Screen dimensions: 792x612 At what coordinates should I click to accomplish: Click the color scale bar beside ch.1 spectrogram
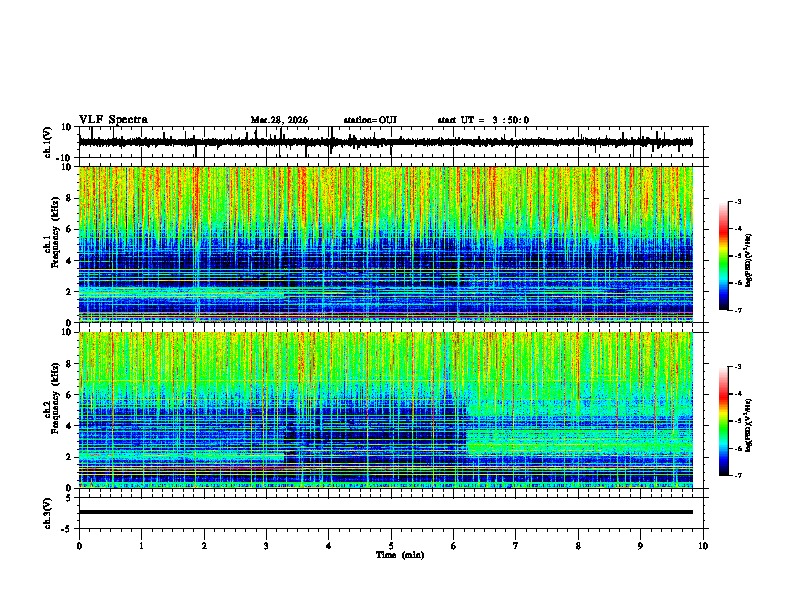723,256
